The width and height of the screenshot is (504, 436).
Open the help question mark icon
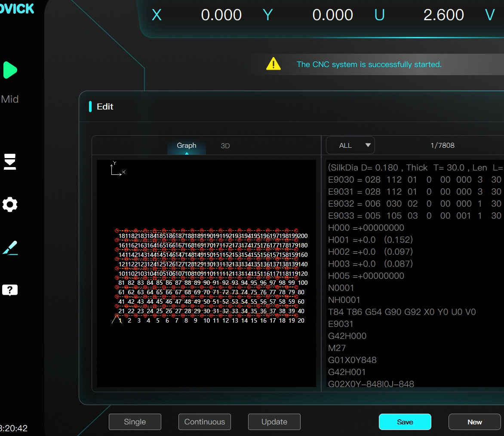point(10,290)
